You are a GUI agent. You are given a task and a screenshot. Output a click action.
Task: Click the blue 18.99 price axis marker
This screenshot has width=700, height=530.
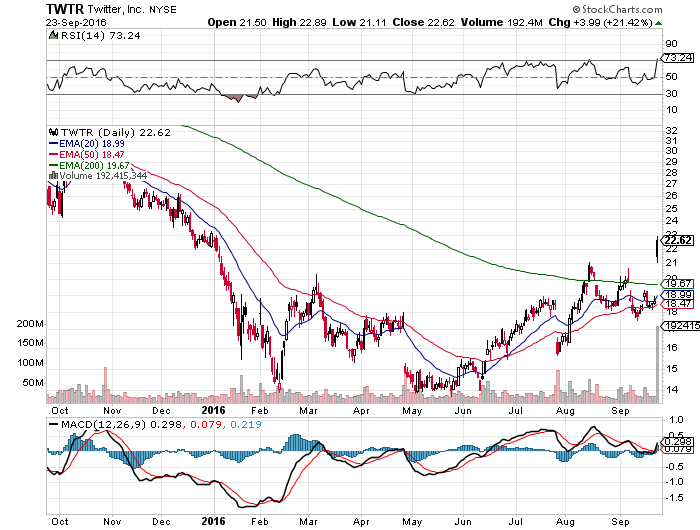tap(678, 295)
